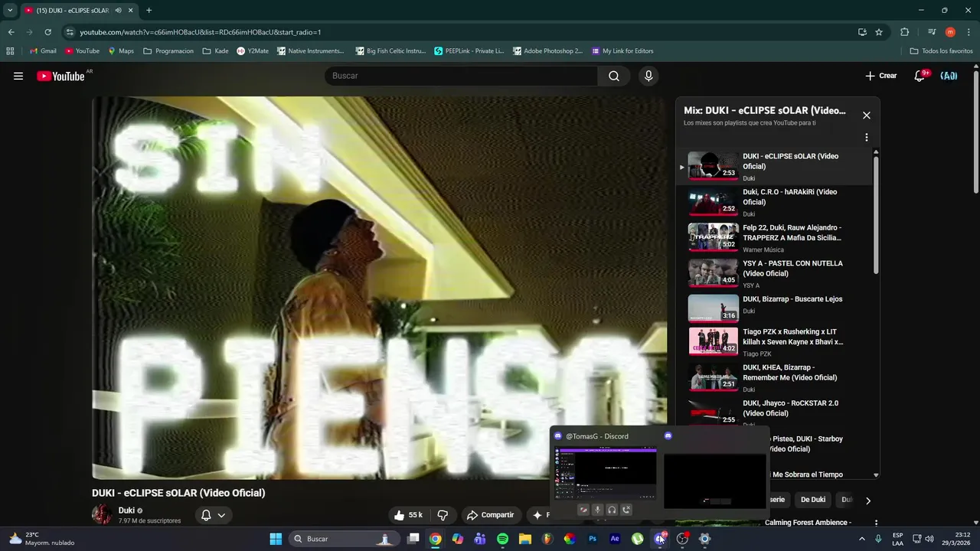Click the YouTube Buscar search field
The height and width of the screenshot is (551, 980).
pyautogui.click(x=462, y=76)
